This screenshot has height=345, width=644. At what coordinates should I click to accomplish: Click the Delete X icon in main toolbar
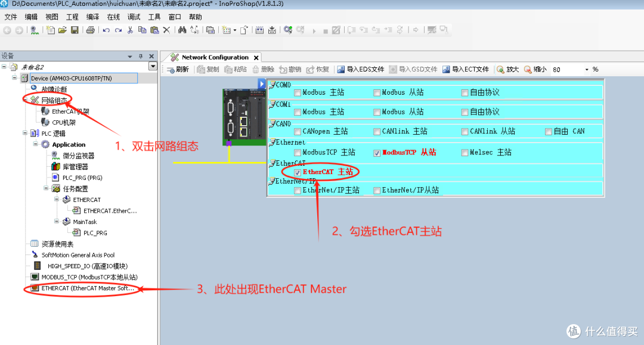(166, 30)
